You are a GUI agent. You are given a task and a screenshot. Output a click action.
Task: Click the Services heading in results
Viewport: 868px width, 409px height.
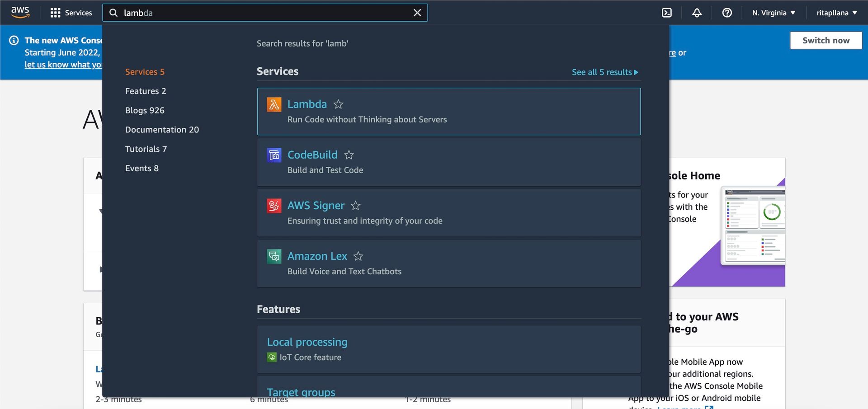pos(278,71)
